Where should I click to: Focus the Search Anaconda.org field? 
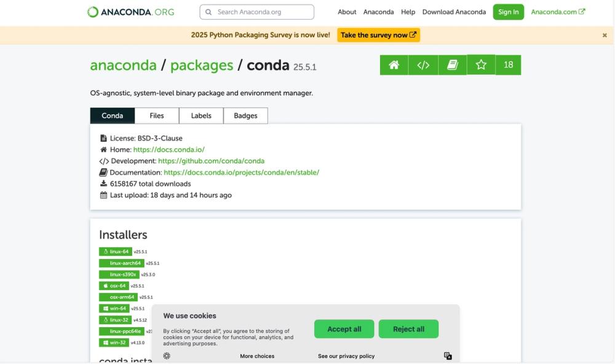(257, 12)
